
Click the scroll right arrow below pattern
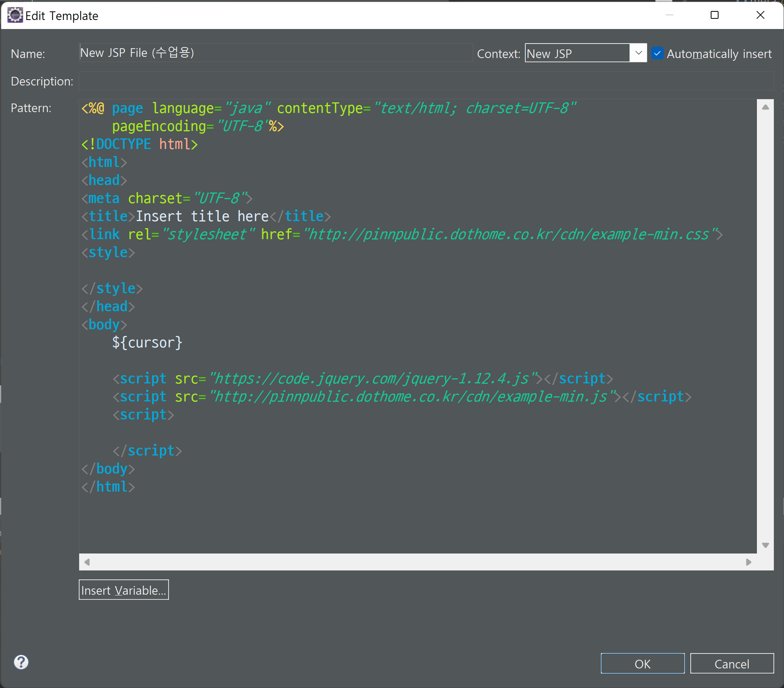pos(749,562)
